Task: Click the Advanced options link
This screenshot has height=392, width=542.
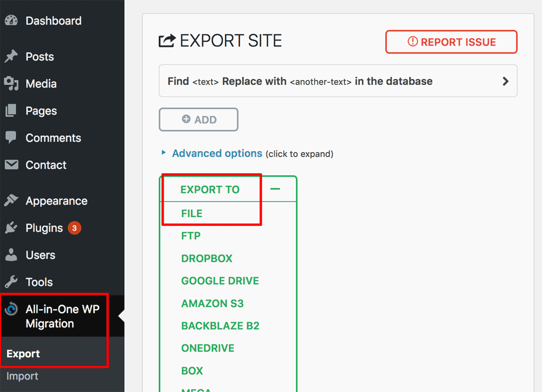Action: point(217,153)
